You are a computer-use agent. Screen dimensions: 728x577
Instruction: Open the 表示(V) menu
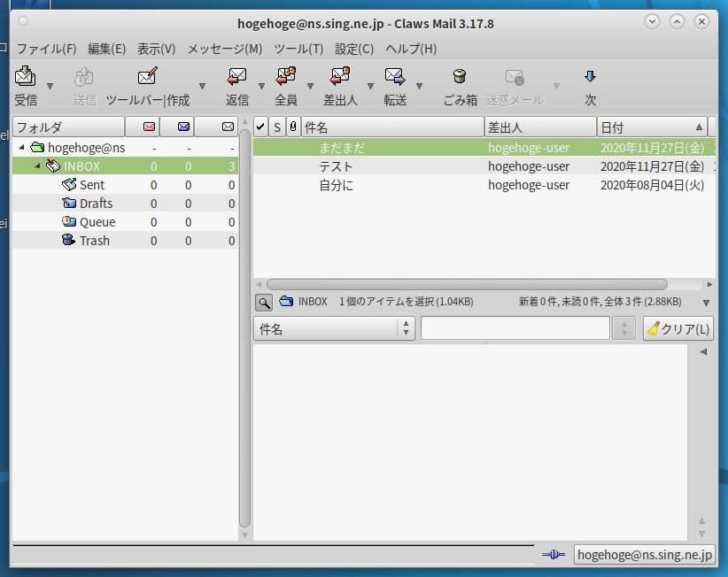[157, 49]
